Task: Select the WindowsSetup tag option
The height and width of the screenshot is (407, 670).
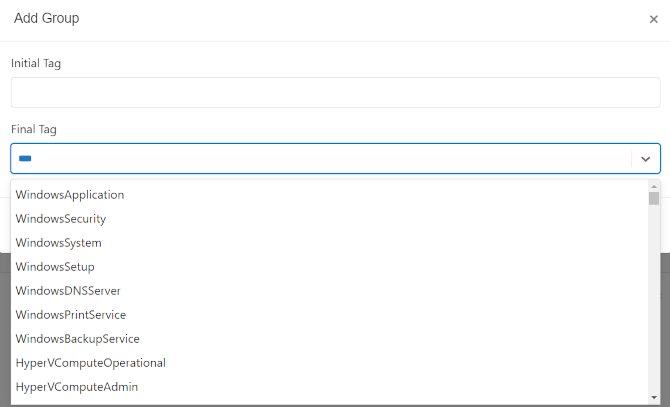Action: (x=329, y=266)
